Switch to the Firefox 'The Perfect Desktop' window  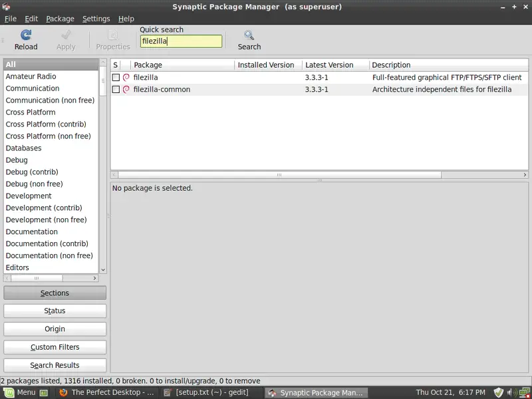[x=106, y=392]
